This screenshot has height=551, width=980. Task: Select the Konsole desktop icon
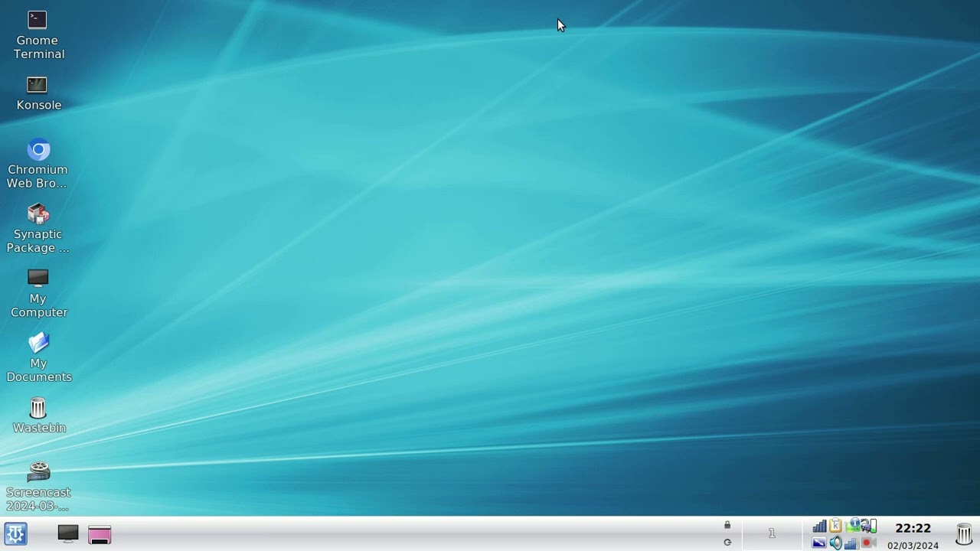pos(38,85)
